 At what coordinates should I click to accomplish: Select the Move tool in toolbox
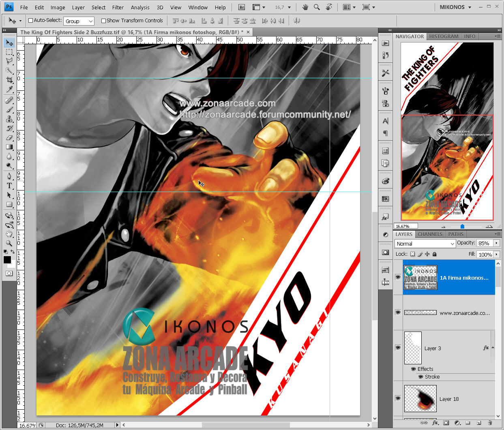pos(9,43)
